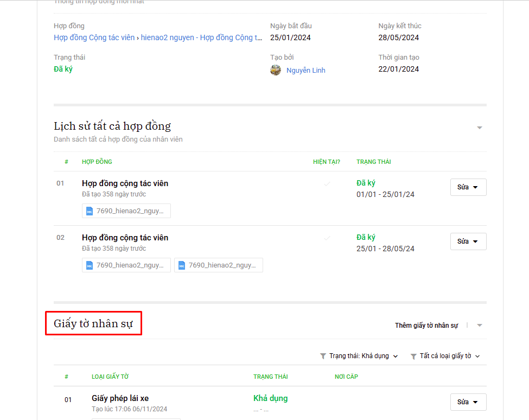Open the second doc attachment of contract 02
The height and width of the screenshot is (420, 529).
tap(219, 265)
